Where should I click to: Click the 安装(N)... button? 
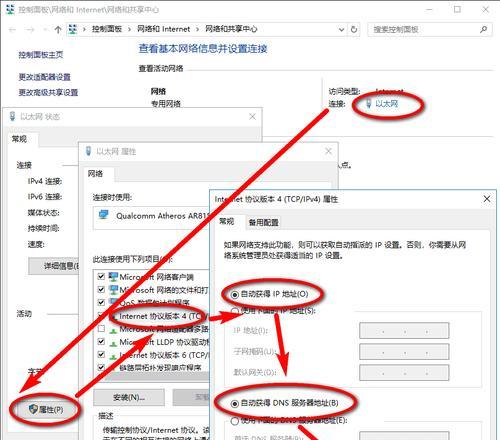click(x=129, y=397)
